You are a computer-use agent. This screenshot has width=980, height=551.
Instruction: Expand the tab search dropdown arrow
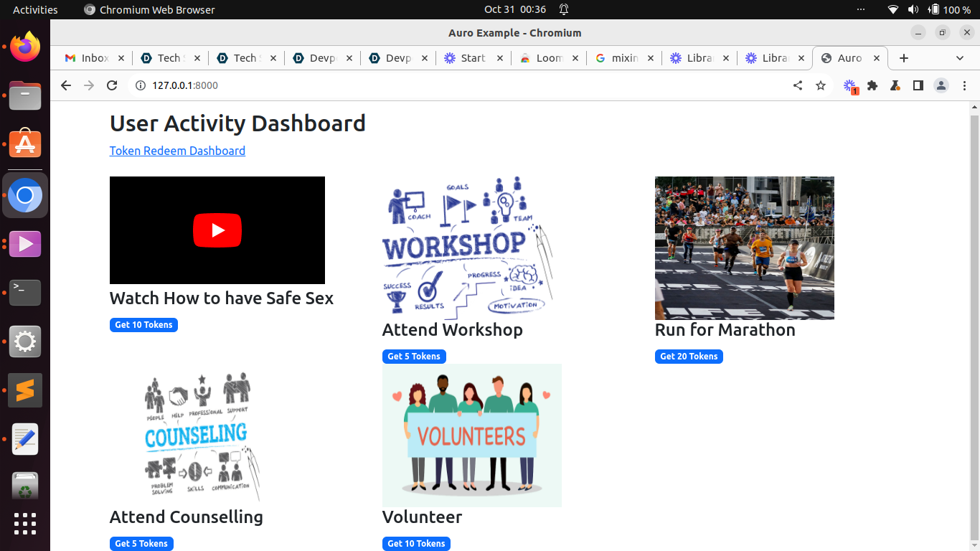click(960, 58)
